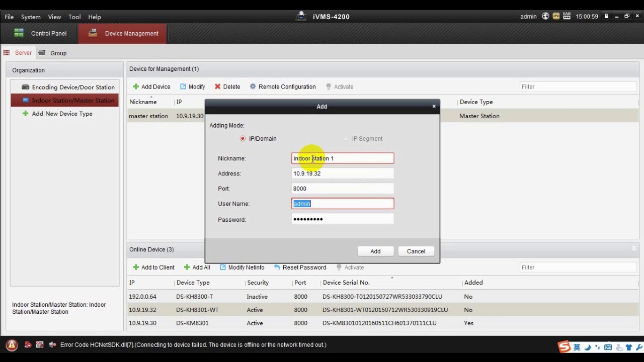Close the Add dialog with X
The width and height of the screenshot is (644, 362).
(434, 106)
